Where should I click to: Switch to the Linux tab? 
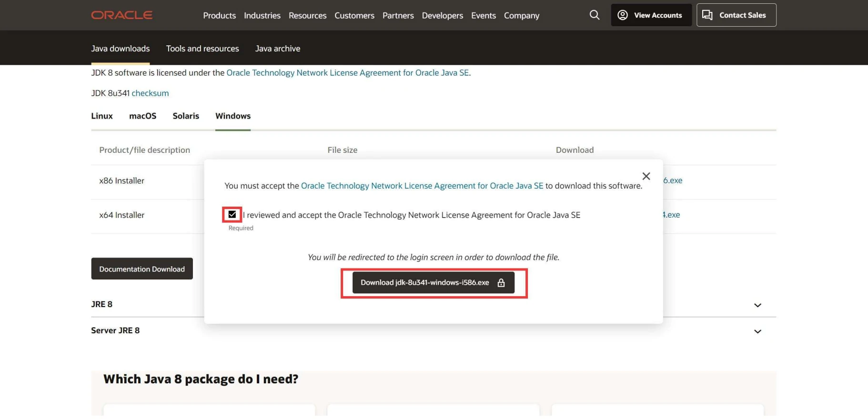[102, 116]
